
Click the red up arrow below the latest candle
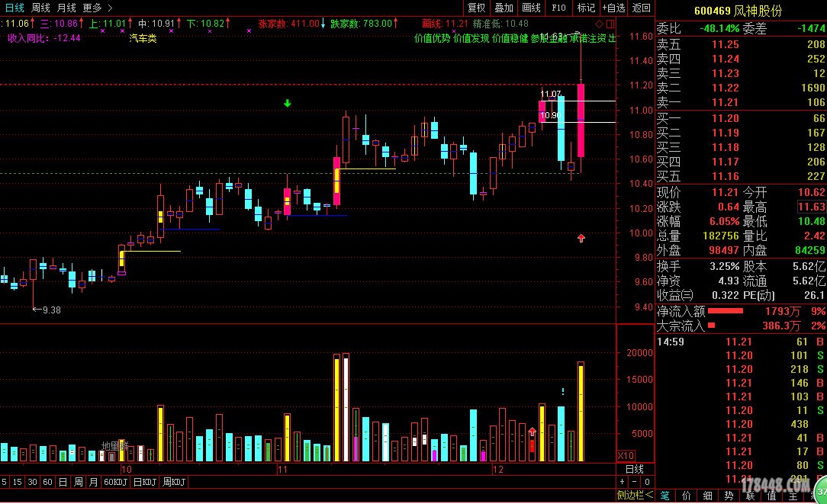pyautogui.click(x=581, y=239)
